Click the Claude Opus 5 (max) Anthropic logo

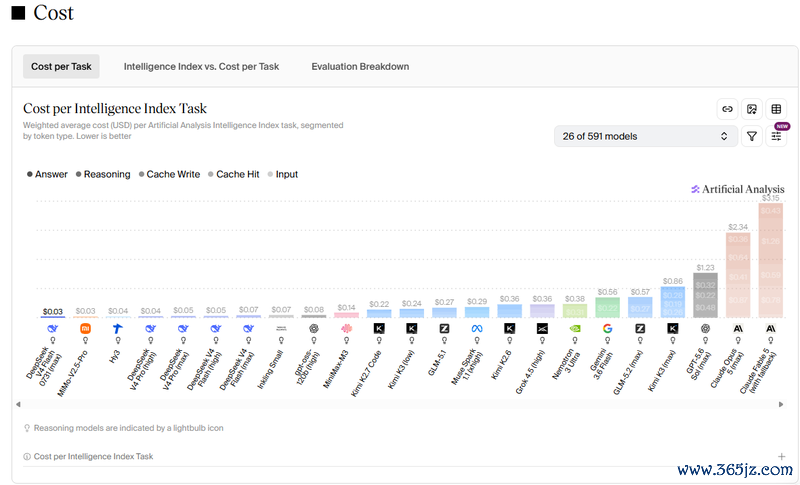pos(738,329)
